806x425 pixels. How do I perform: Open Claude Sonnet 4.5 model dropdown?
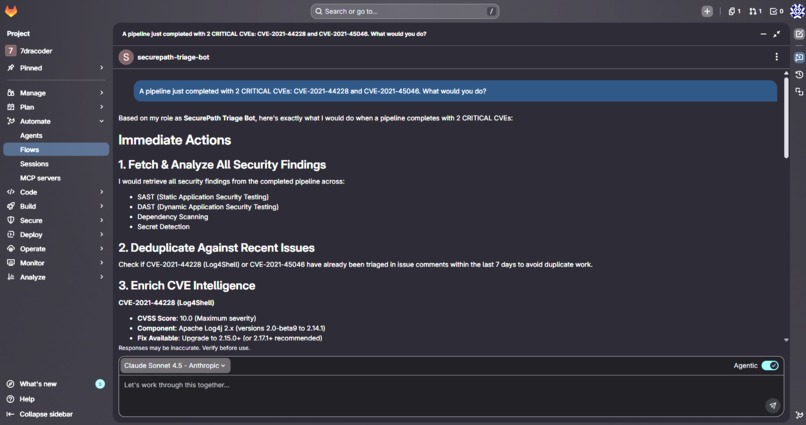point(175,365)
